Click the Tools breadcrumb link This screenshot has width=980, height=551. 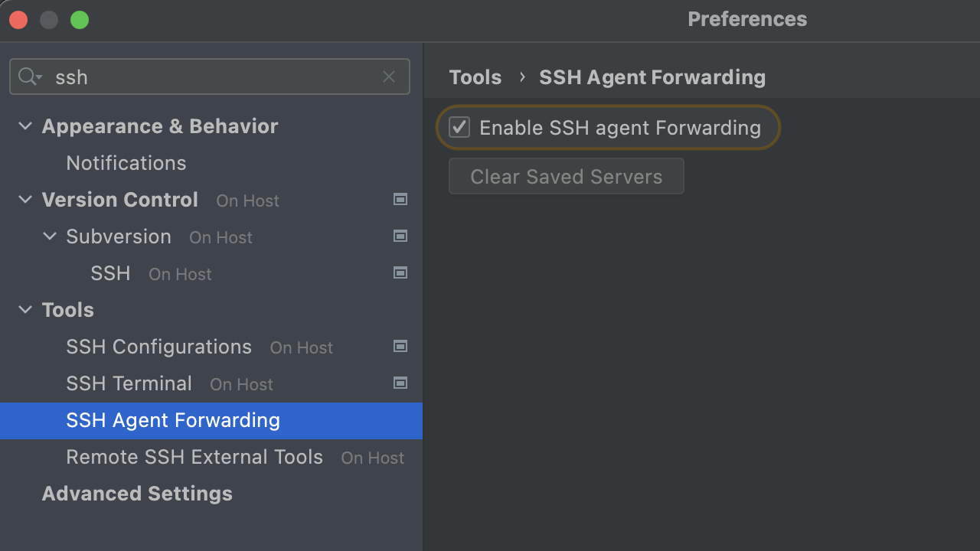tap(475, 77)
